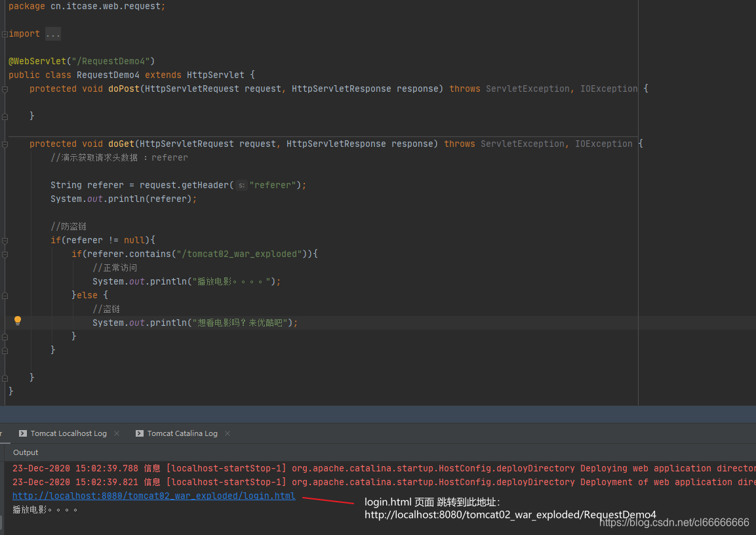Click the "/tomcat02_war_exploded" string literal

(239, 254)
